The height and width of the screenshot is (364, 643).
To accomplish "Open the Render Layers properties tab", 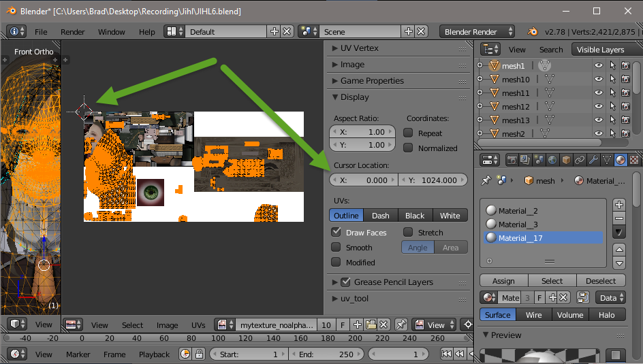I will 525,160.
